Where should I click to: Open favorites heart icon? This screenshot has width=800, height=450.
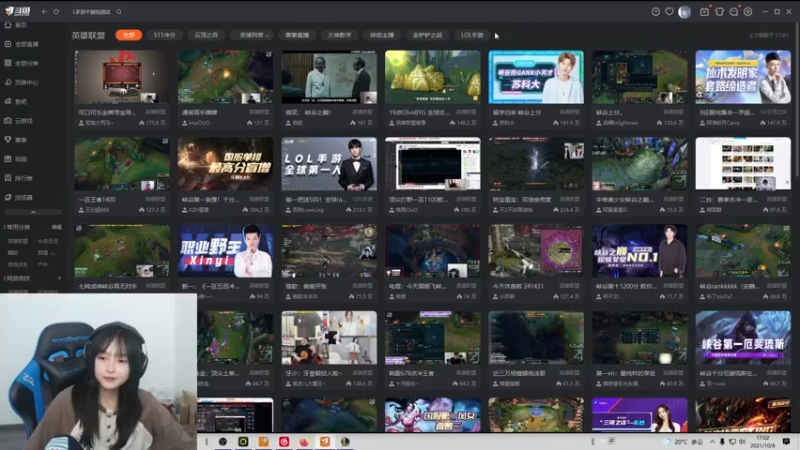669,12
